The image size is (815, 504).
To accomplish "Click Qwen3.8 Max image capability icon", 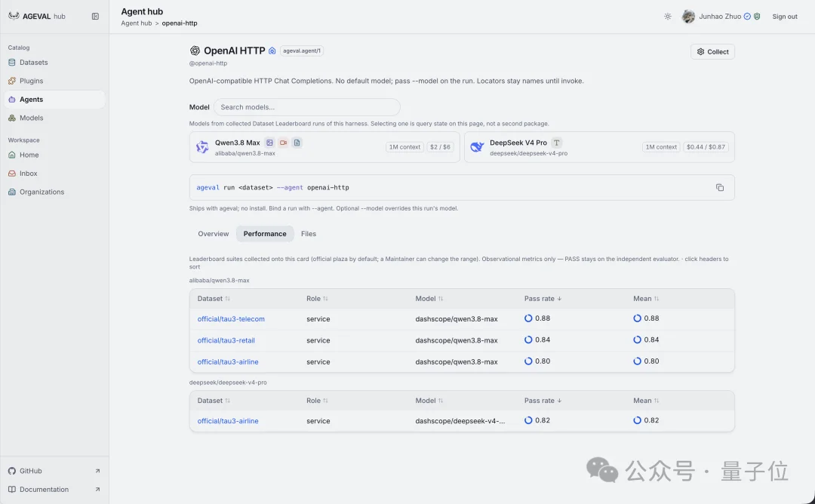I will pos(269,143).
